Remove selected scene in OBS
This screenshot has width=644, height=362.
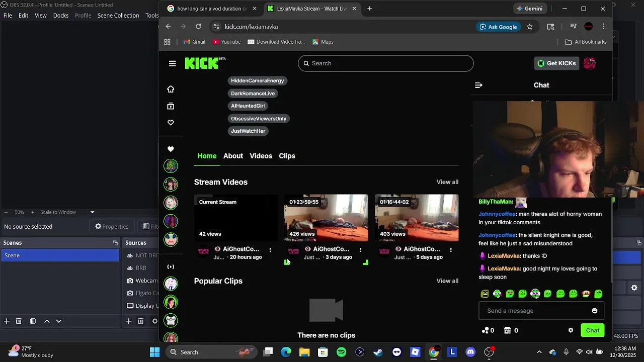tap(19, 321)
